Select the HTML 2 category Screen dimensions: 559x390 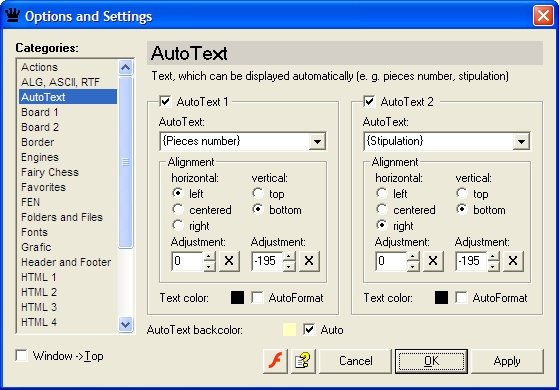[x=68, y=292]
